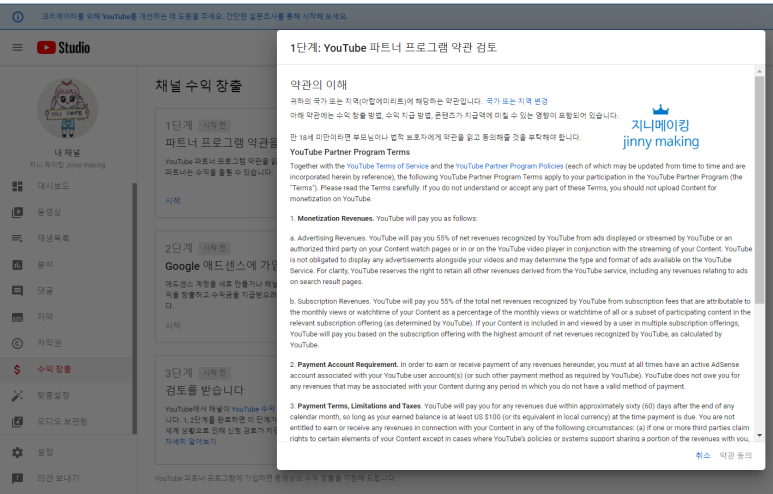Click the sidebar scrollbar
Viewport: 773px width, 494px height.
click(135, 309)
